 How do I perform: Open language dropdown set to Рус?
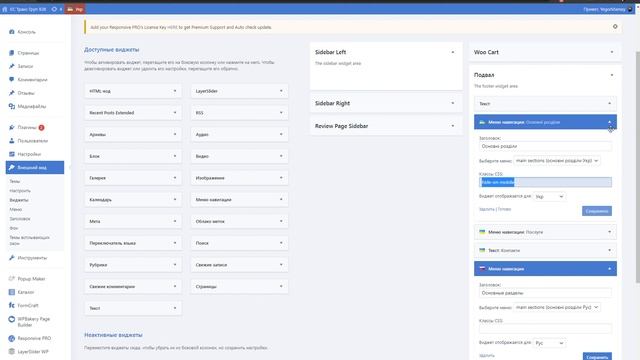pos(549,343)
